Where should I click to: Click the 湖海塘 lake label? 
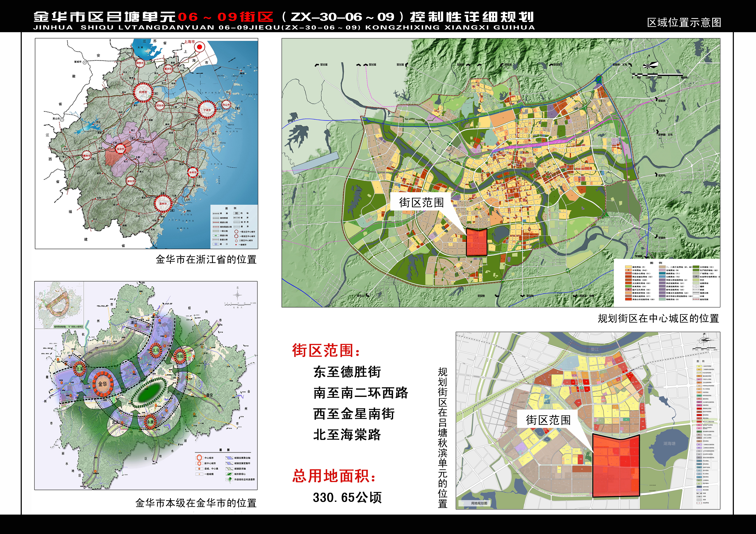[669, 444]
